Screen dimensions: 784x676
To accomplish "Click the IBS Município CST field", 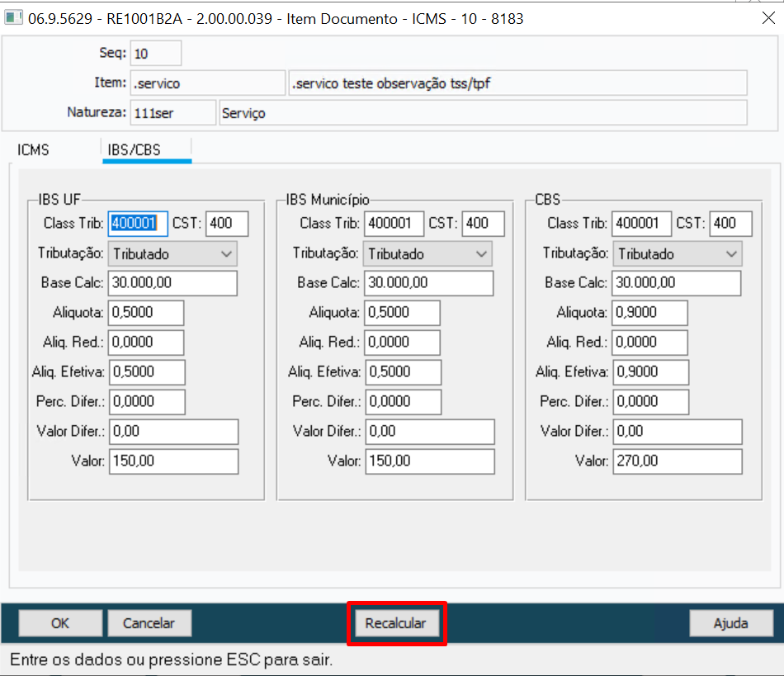I will tap(483, 223).
